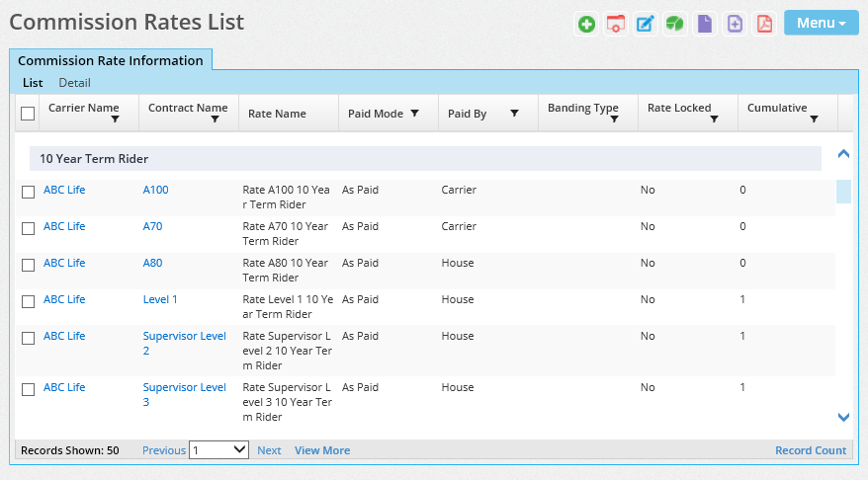Click the solid purple document icon
868x480 pixels.
pyautogui.click(x=705, y=24)
